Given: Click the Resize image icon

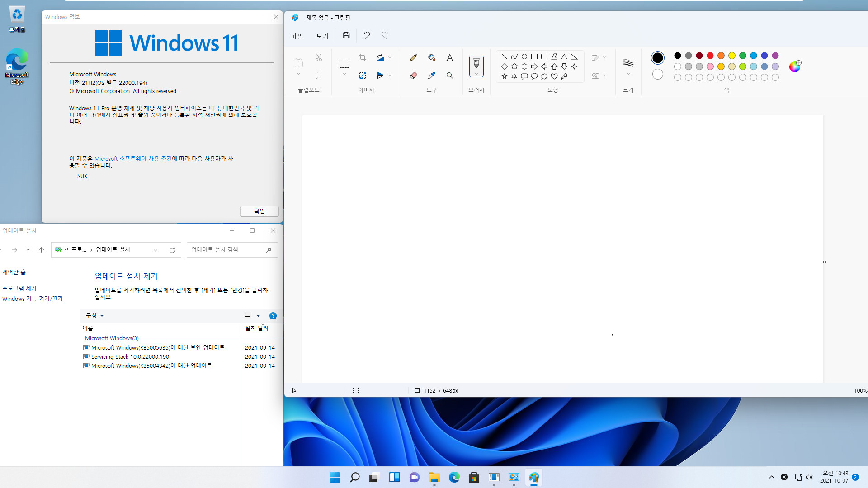Looking at the screenshot, I should 363,75.
